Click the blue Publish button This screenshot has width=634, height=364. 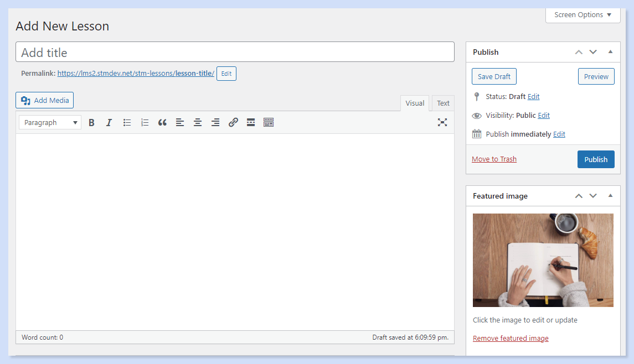tap(596, 159)
